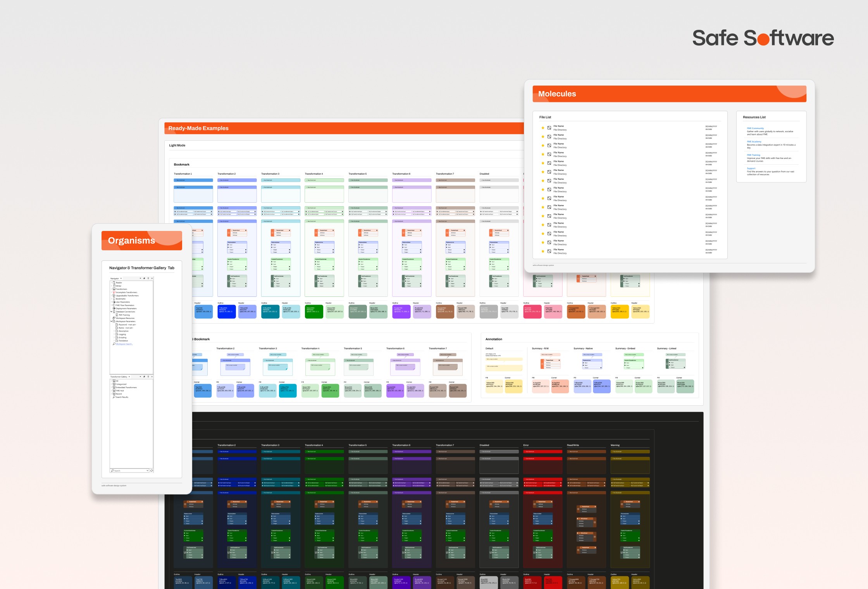This screenshot has height=589, width=868.
Task: Click the Upgradeable Transformers tree icon
Action: [114, 296]
